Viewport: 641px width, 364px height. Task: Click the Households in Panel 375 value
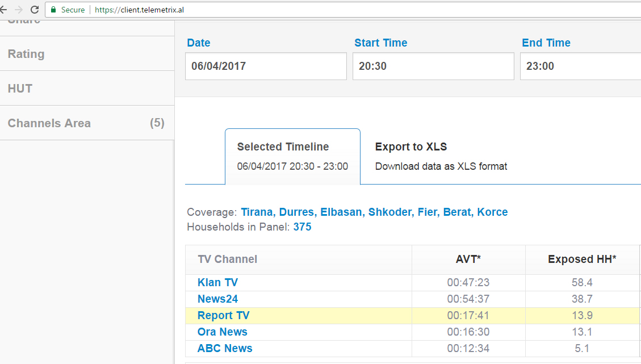coord(302,227)
